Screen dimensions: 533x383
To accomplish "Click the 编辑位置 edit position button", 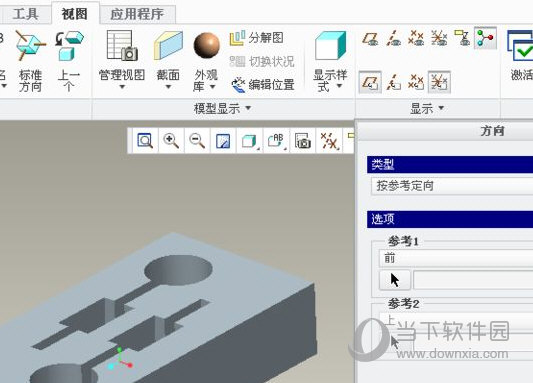I will [x=262, y=85].
